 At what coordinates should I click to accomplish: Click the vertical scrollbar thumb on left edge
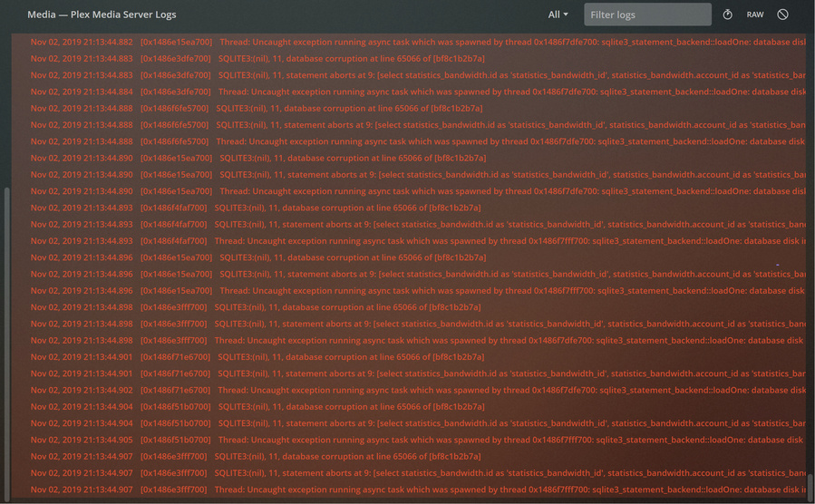click(6, 343)
